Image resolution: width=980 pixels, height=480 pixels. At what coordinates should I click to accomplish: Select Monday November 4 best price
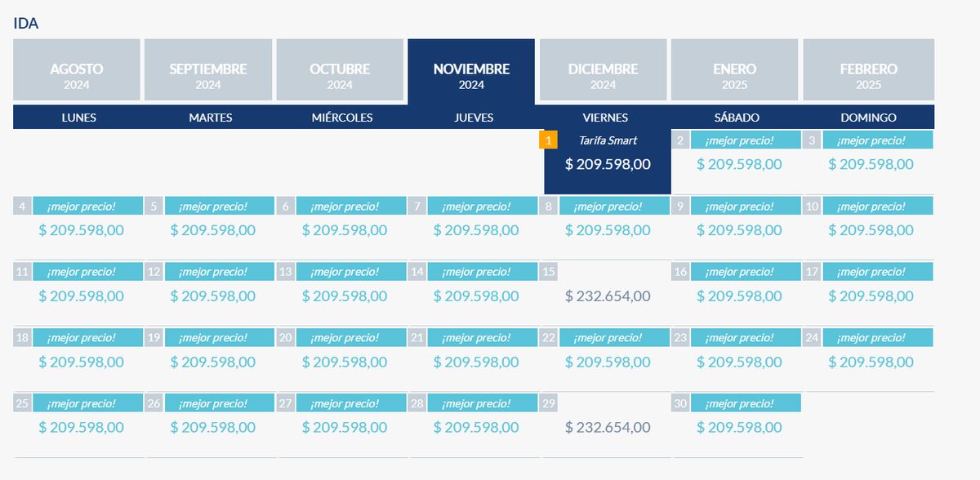[x=82, y=230]
